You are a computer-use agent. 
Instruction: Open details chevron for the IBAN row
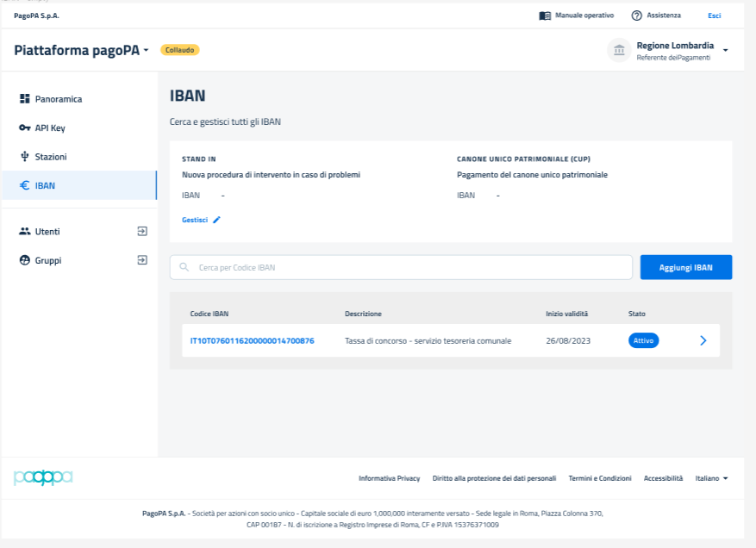[x=703, y=340]
